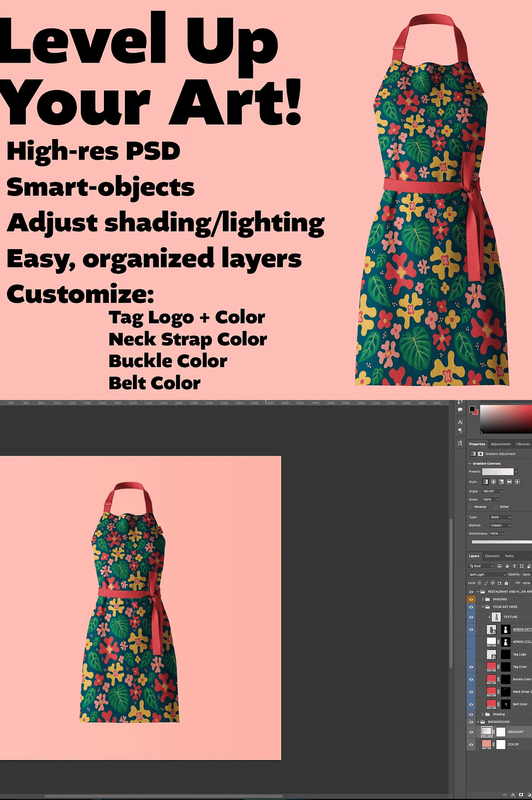This screenshot has height=800, width=532.
Task: Filter for adjustment layers icon
Action: point(507,566)
